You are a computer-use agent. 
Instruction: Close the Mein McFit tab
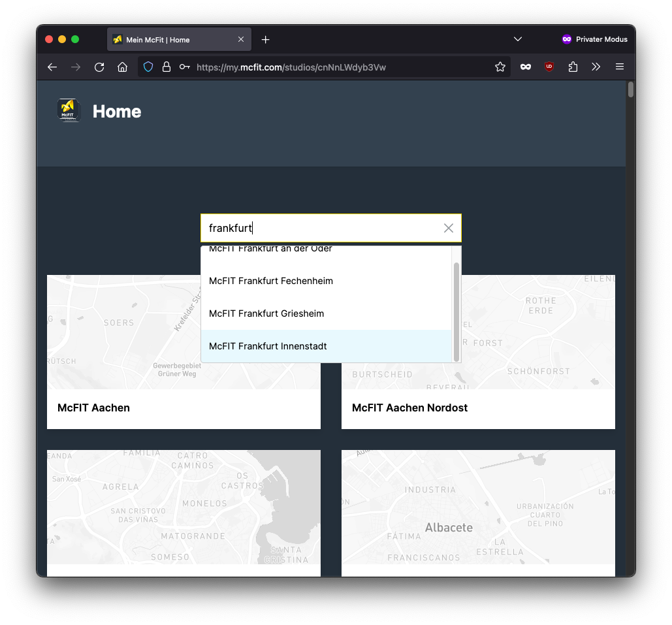[x=241, y=39]
